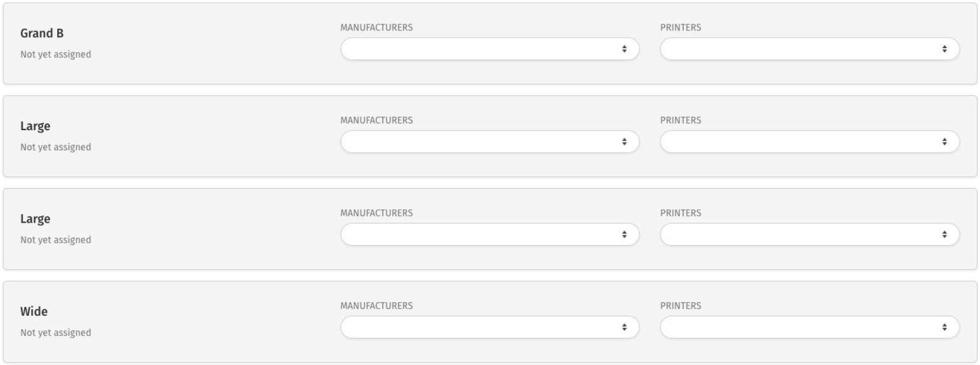Click the arrow icon in Wide printers select

944,327
